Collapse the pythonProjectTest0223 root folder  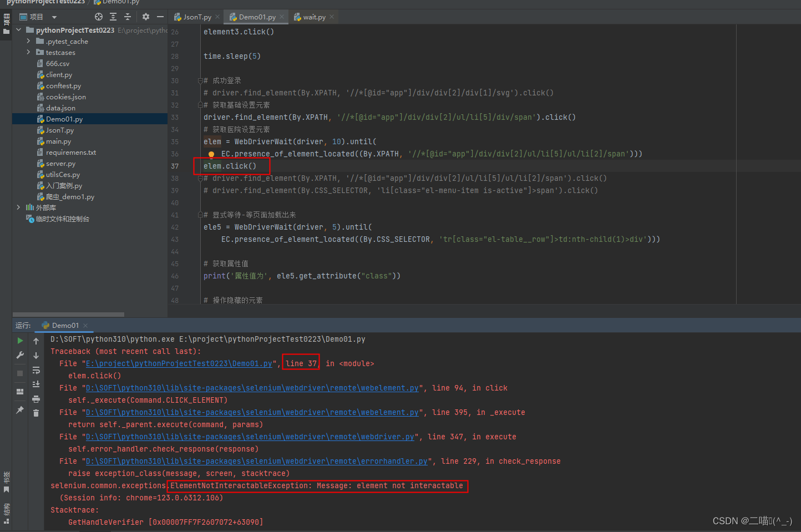coord(18,30)
